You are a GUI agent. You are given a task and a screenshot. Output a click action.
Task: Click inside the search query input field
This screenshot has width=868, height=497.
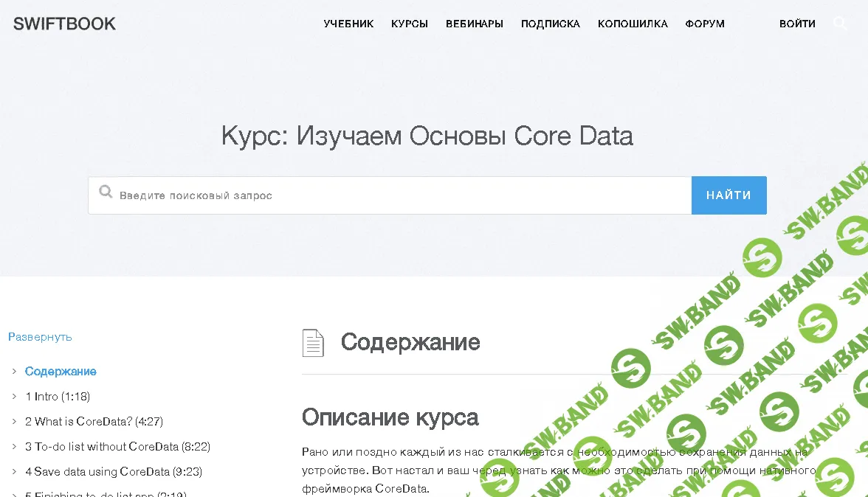point(332,195)
